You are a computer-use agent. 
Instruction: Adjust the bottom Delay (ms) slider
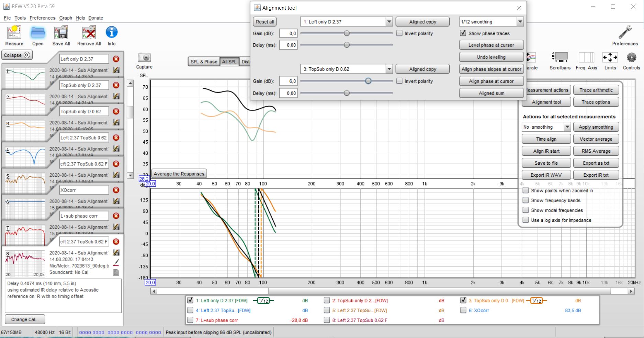[x=347, y=93]
